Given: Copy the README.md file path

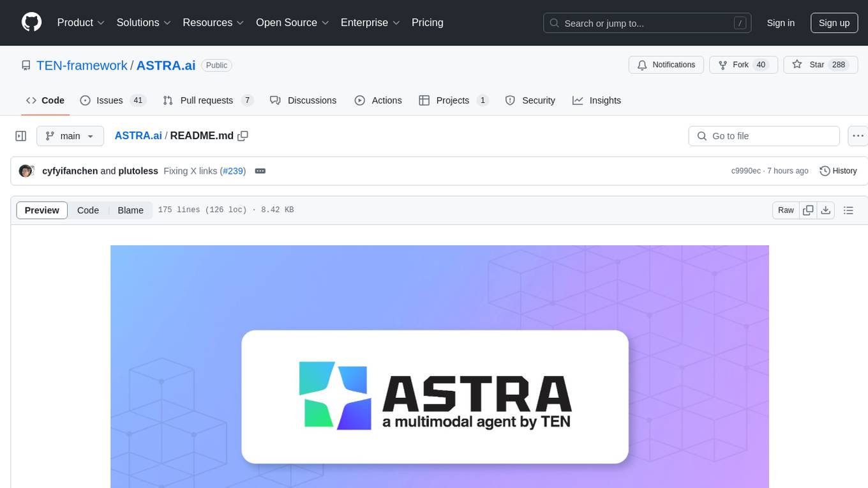Looking at the screenshot, I should [243, 136].
